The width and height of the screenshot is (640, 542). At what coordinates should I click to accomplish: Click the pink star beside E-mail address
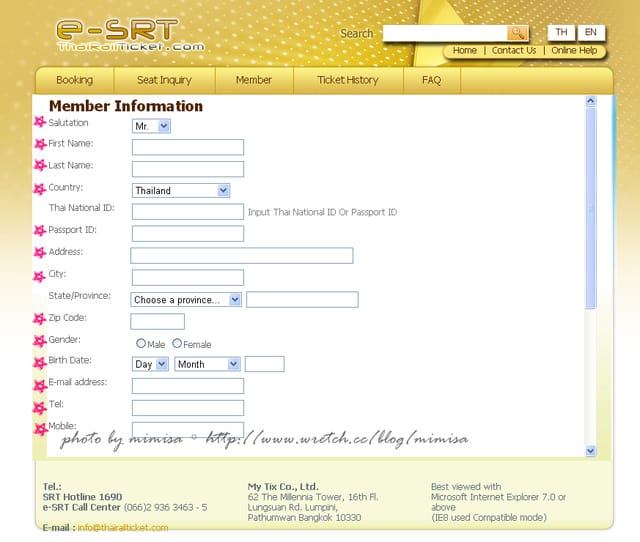40,386
